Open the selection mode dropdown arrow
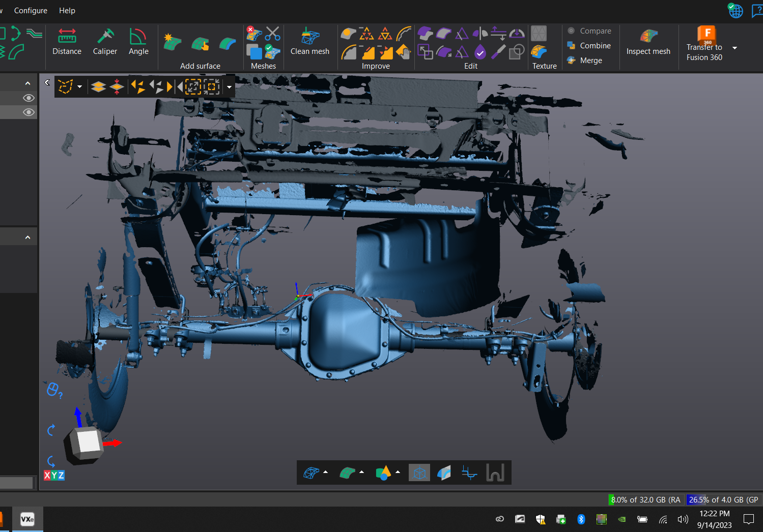 80,86
